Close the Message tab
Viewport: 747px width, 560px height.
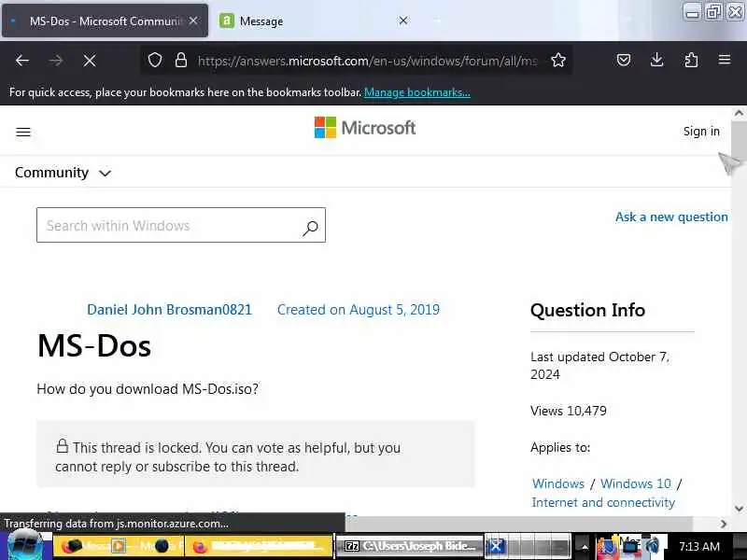[x=403, y=21]
